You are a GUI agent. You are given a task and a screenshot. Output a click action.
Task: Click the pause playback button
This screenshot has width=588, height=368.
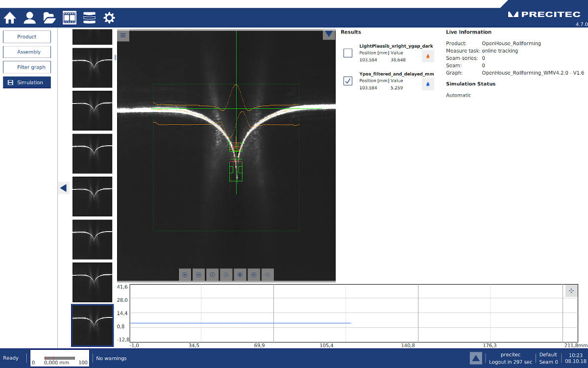pos(226,275)
